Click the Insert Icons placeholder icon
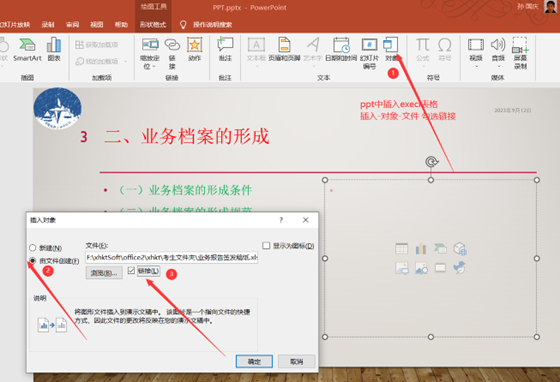Screen dimensions: 560x382 point(460,267)
